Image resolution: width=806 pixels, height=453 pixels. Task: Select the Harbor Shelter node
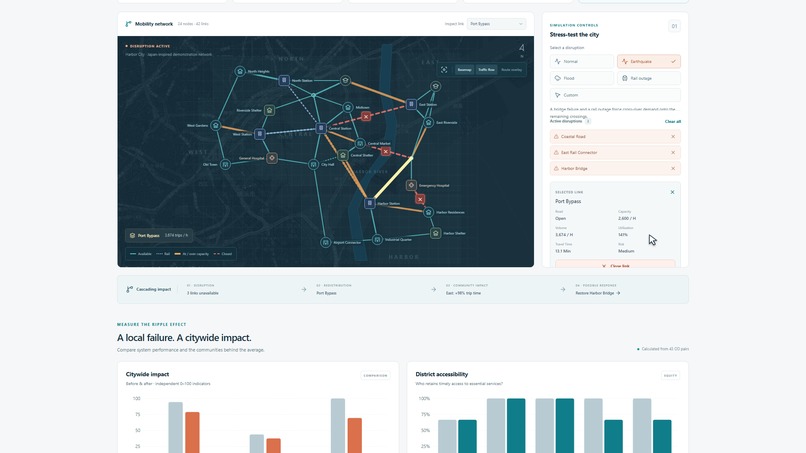coord(435,233)
